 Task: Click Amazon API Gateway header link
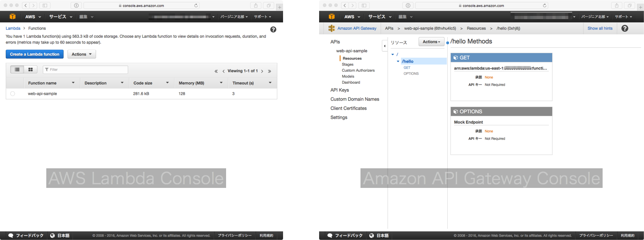[357, 28]
